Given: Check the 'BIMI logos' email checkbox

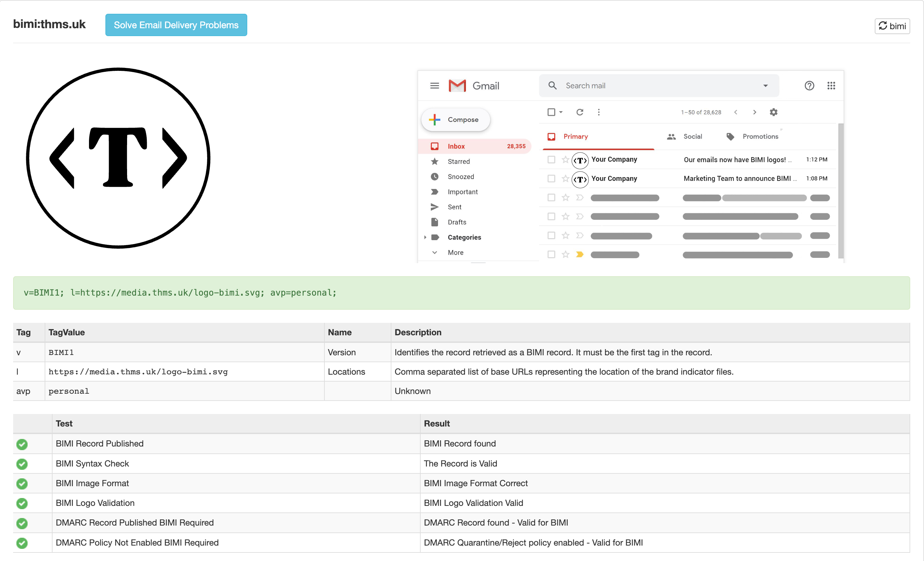Looking at the screenshot, I should pyautogui.click(x=551, y=160).
